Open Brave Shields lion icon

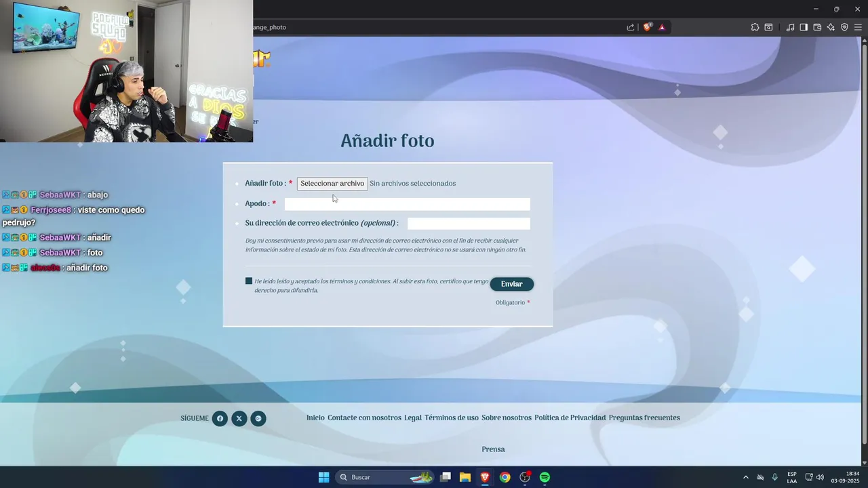click(x=648, y=27)
